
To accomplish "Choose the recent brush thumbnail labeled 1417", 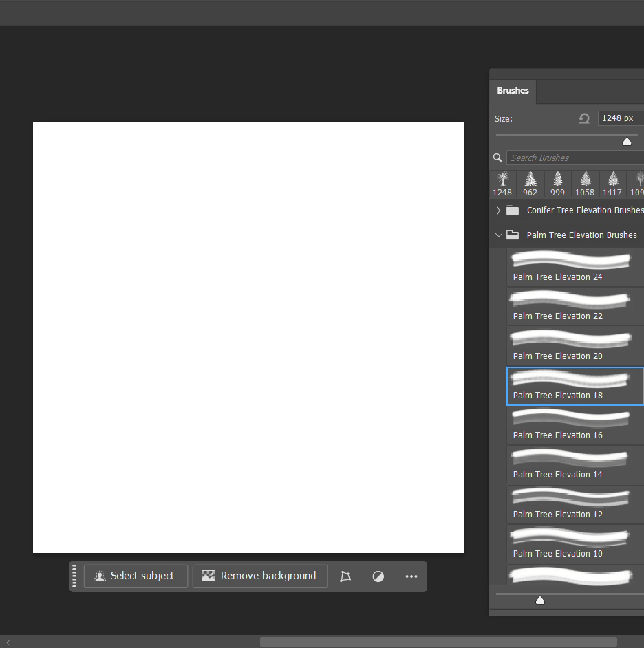I will pyautogui.click(x=612, y=184).
